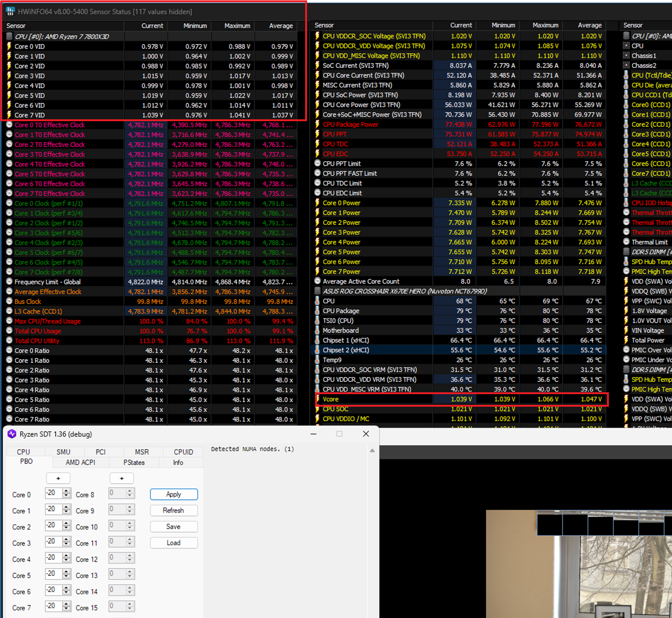
Task: Click the purple Ryzen SDT app icon
Action: [12, 434]
